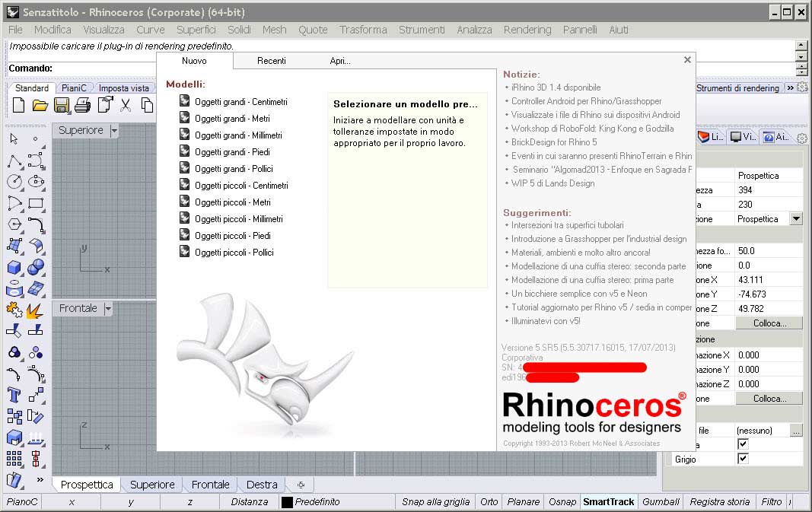
Task: Select the Circle tool
Action: coord(15,182)
